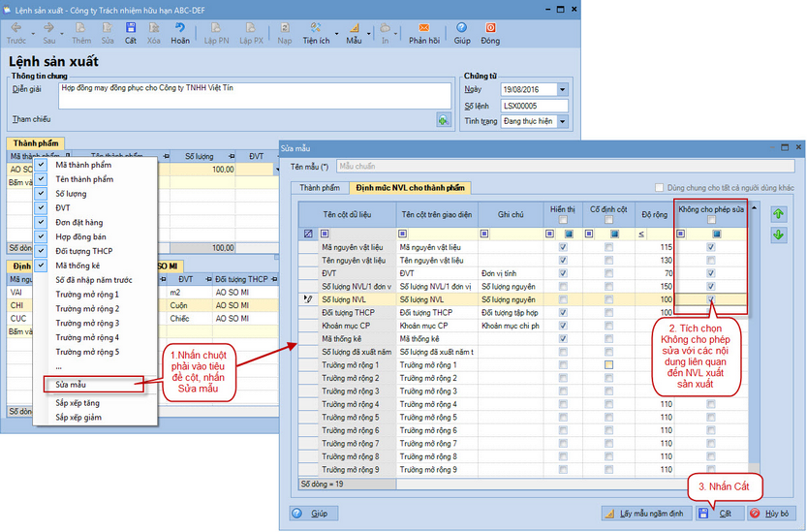Open dropdown arrow beside Sau
Viewport: 807px width, 532px height.
62,34
